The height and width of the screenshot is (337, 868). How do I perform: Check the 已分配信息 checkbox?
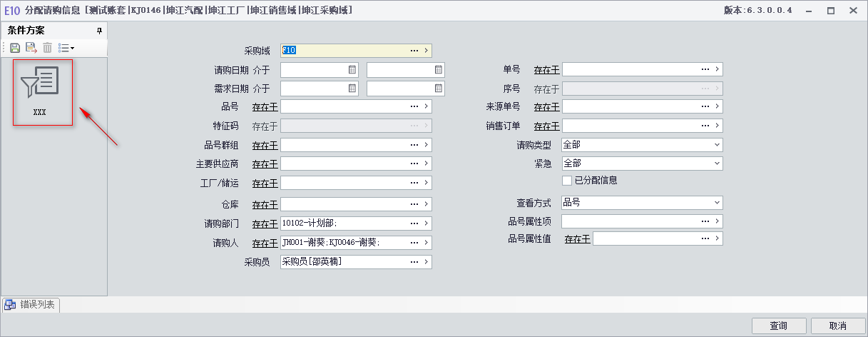coord(567,181)
